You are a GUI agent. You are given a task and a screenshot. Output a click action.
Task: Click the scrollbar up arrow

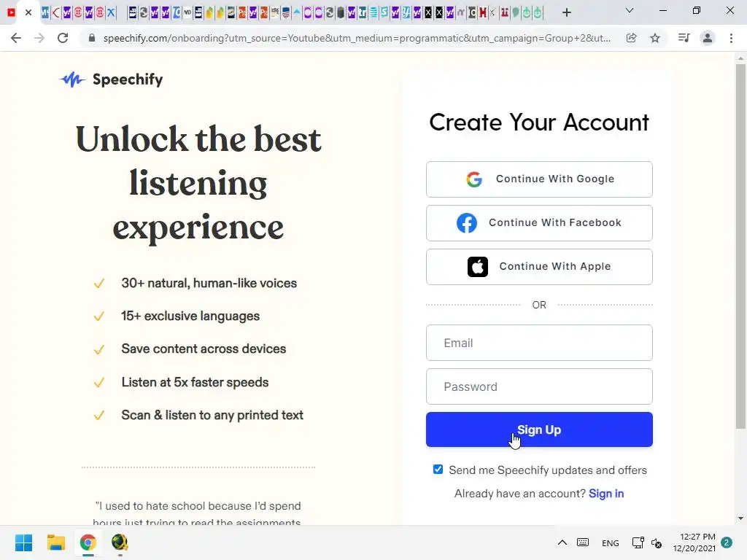[740, 58]
